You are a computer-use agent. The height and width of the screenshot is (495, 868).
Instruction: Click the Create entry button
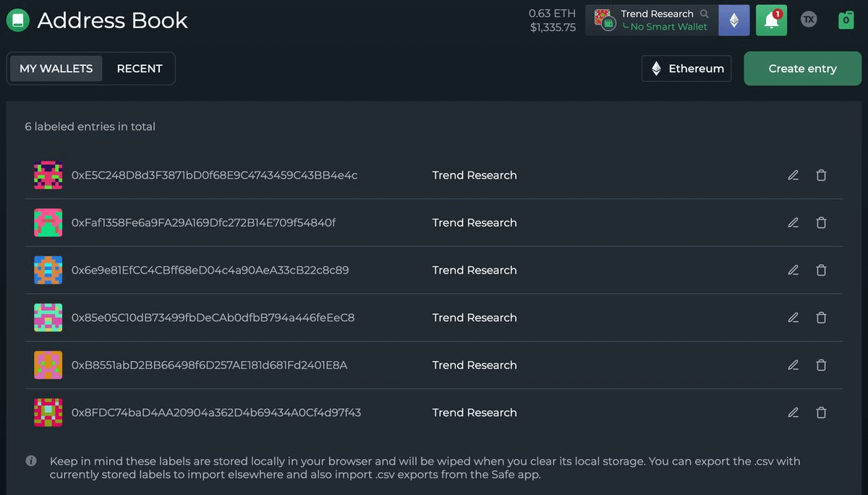click(x=802, y=69)
